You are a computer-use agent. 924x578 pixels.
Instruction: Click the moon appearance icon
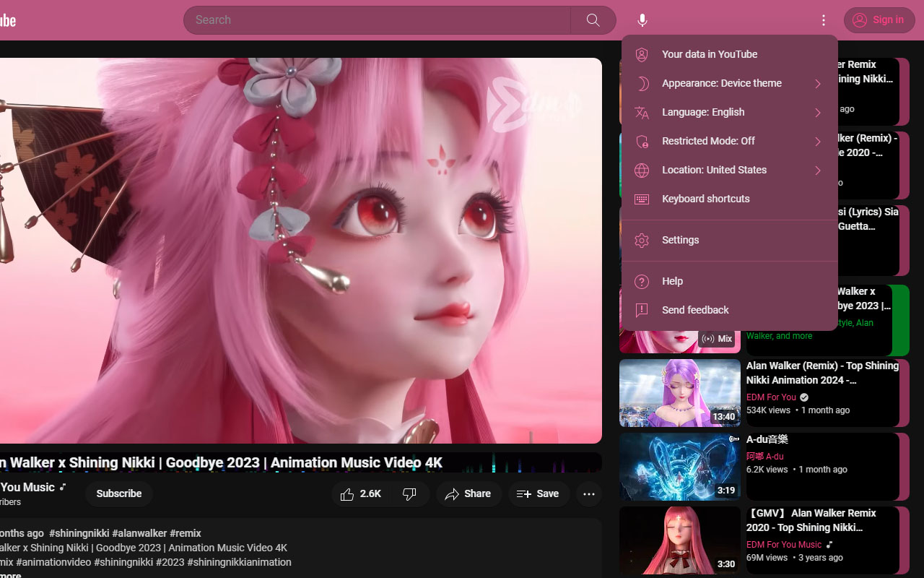(x=642, y=84)
